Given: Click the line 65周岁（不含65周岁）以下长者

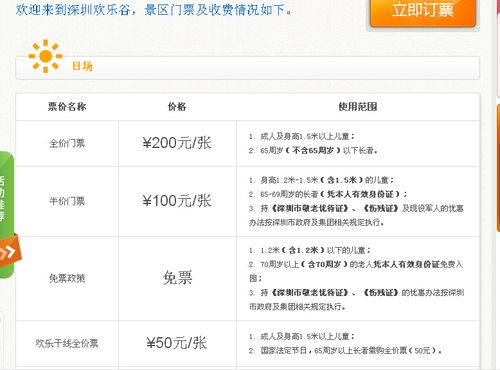Looking at the screenshot, I should [313, 151].
